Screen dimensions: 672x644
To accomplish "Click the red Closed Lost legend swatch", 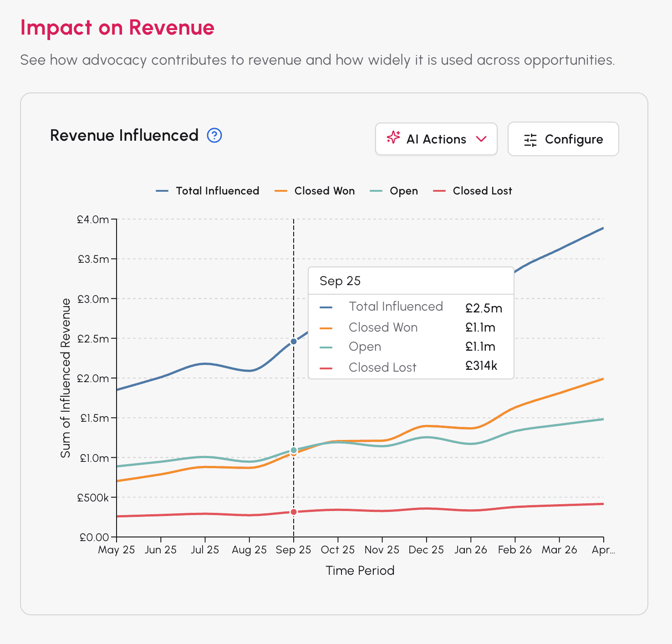I will (439, 191).
